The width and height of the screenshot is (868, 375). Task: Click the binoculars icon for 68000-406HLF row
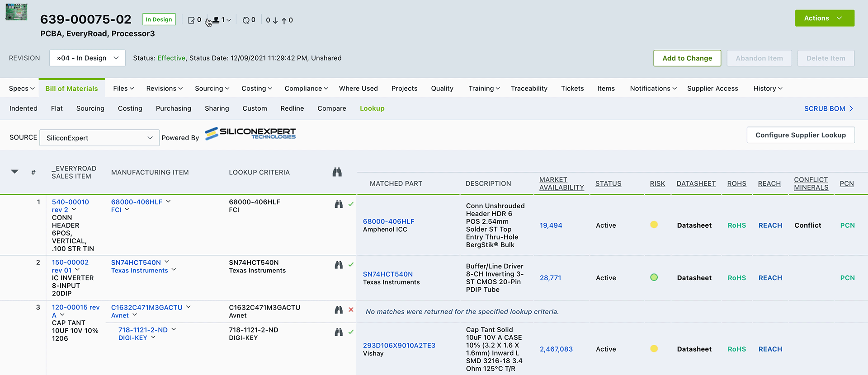click(x=339, y=204)
